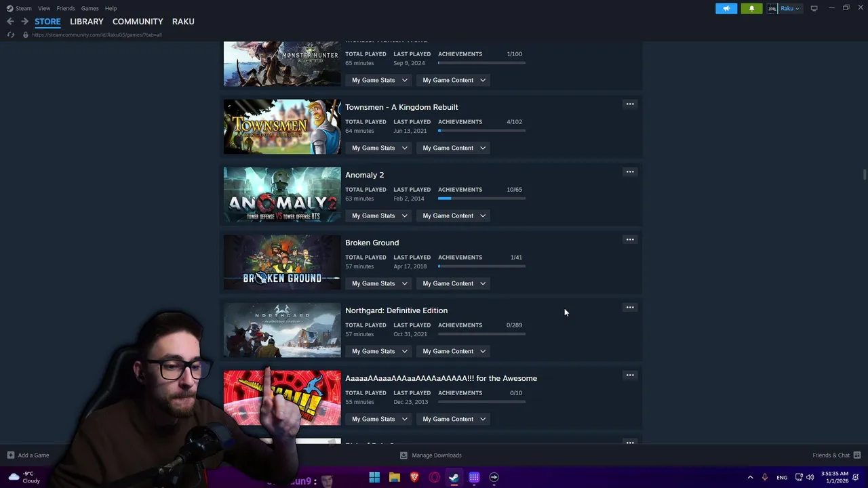Open Townsmen - A Kingdom Rebuilt title link

click(401, 107)
